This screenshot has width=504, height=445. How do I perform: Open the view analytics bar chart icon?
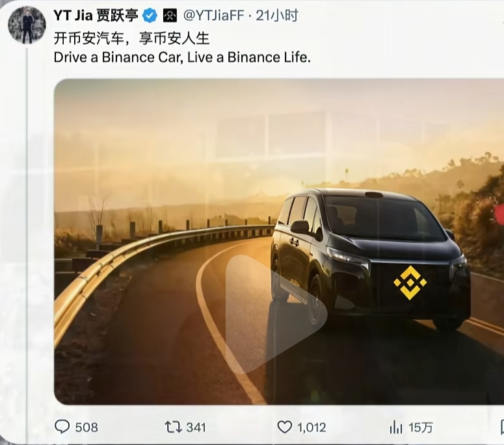[x=395, y=427]
